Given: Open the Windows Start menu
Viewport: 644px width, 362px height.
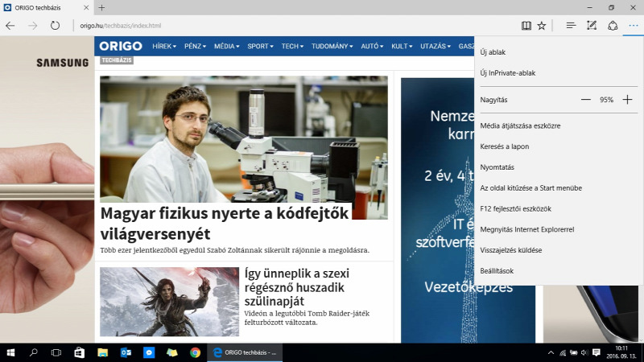Looking at the screenshot, I should (x=10, y=352).
